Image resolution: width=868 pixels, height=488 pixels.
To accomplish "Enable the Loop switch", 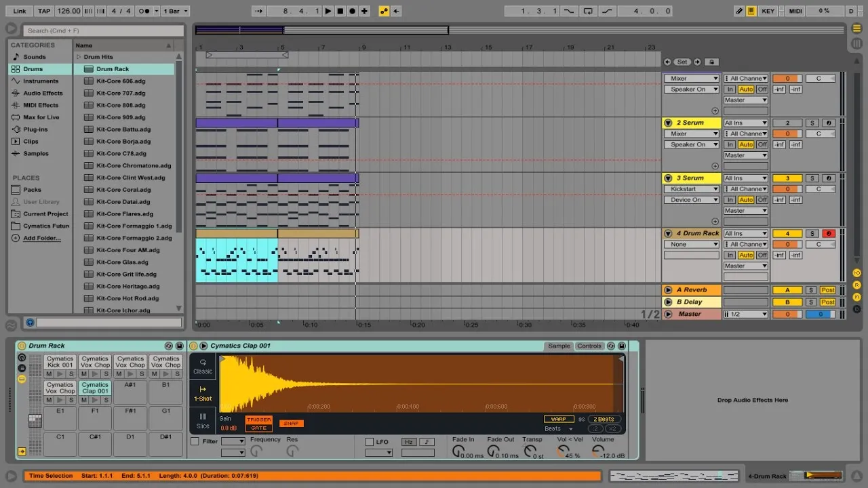I will point(588,11).
